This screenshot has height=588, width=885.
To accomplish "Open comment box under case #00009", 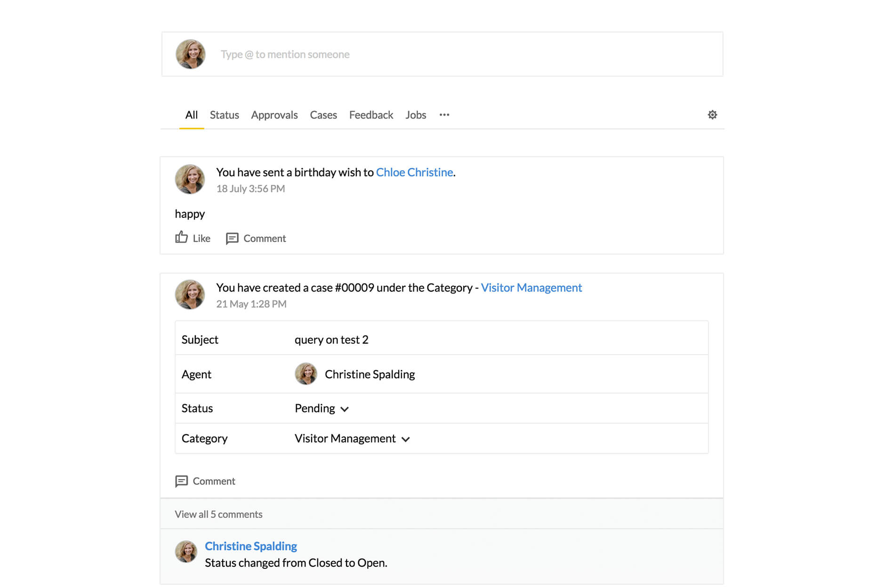I will click(205, 481).
